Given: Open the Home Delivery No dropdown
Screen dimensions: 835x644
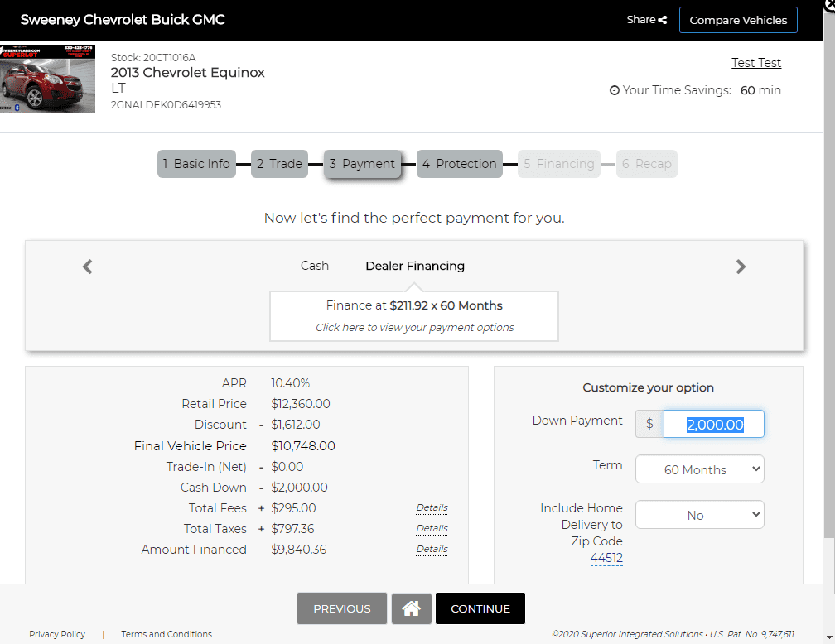Looking at the screenshot, I should pos(700,515).
